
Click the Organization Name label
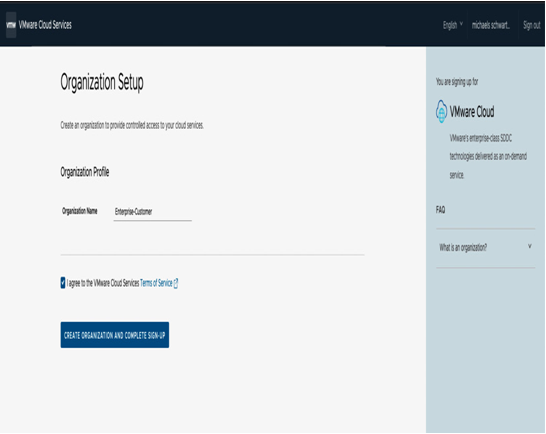pos(79,211)
